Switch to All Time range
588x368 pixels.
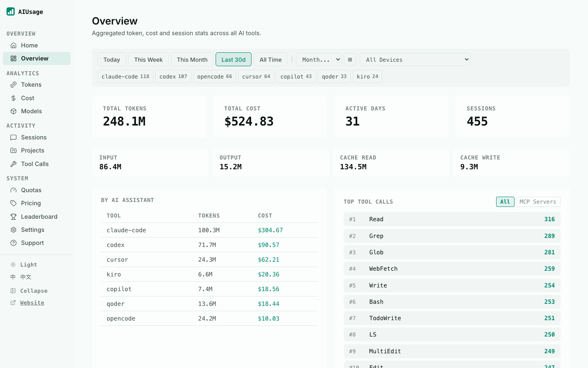[x=271, y=60]
